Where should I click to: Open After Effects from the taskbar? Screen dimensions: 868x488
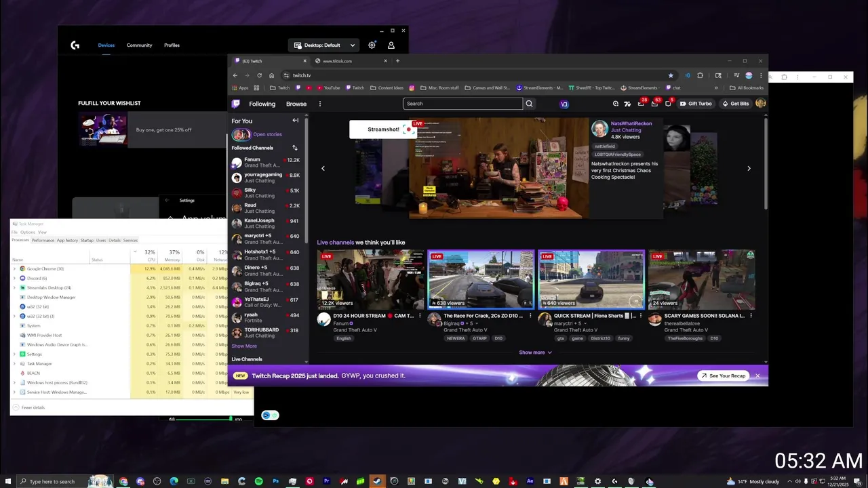(x=530, y=481)
